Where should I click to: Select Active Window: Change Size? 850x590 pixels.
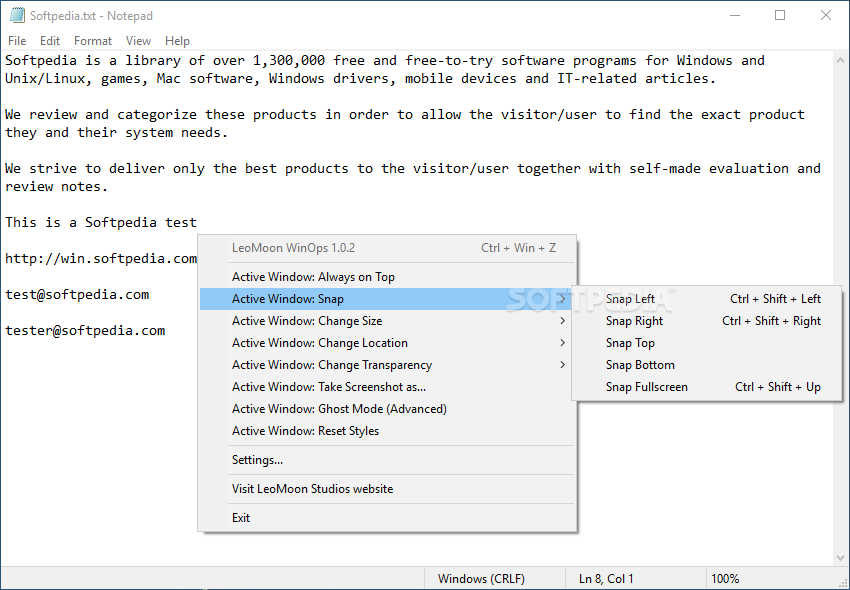(x=387, y=321)
